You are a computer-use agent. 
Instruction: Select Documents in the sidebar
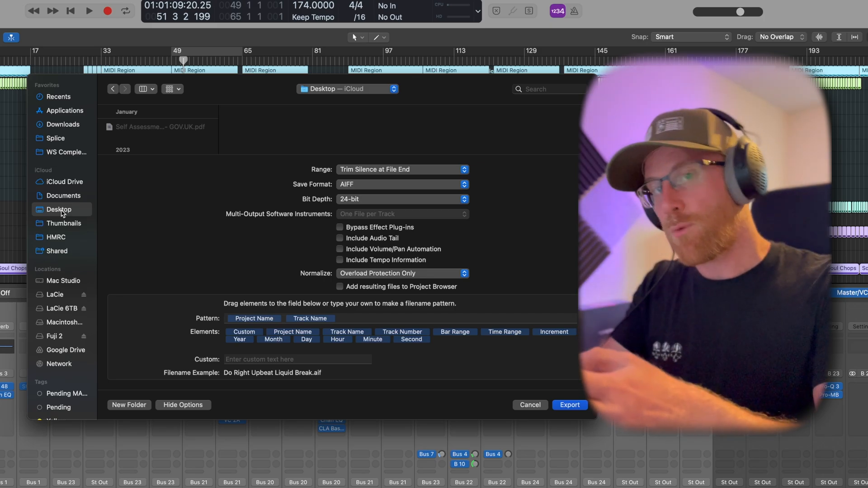pyautogui.click(x=63, y=196)
